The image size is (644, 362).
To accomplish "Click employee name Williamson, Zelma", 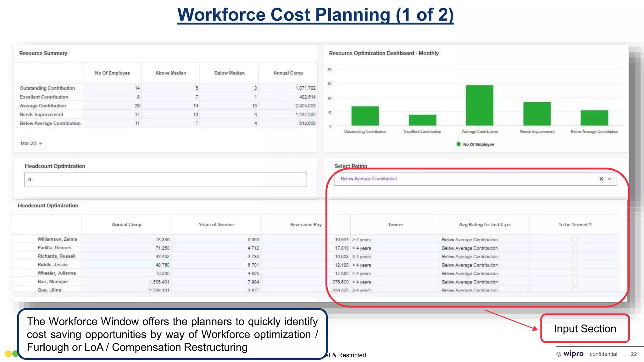I will 57,239.
